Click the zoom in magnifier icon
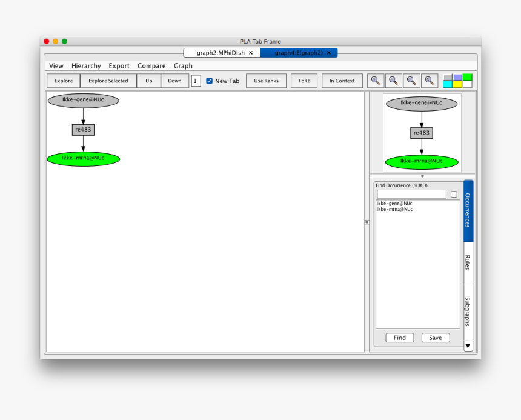 coord(376,81)
